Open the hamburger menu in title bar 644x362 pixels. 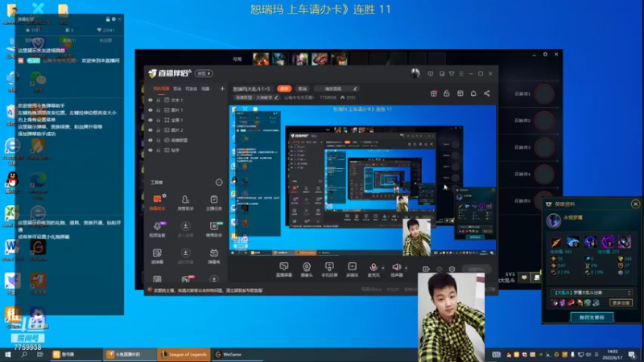click(461, 74)
